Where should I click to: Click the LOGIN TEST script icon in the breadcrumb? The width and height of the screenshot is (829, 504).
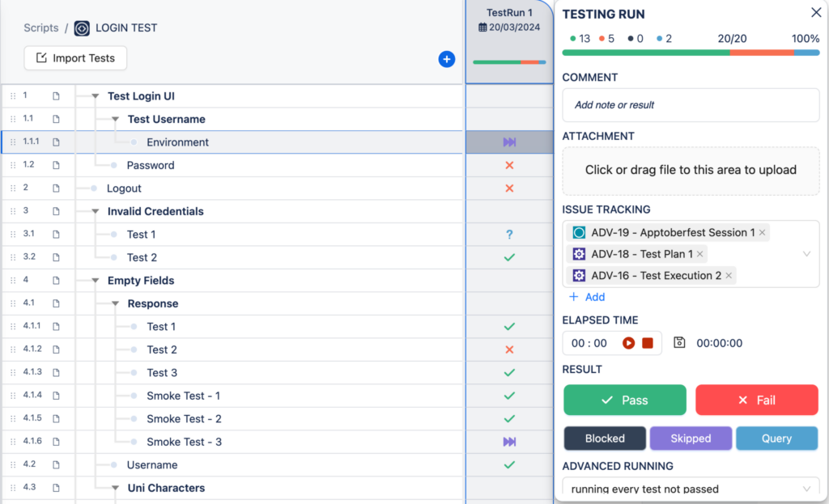point(81,28)
